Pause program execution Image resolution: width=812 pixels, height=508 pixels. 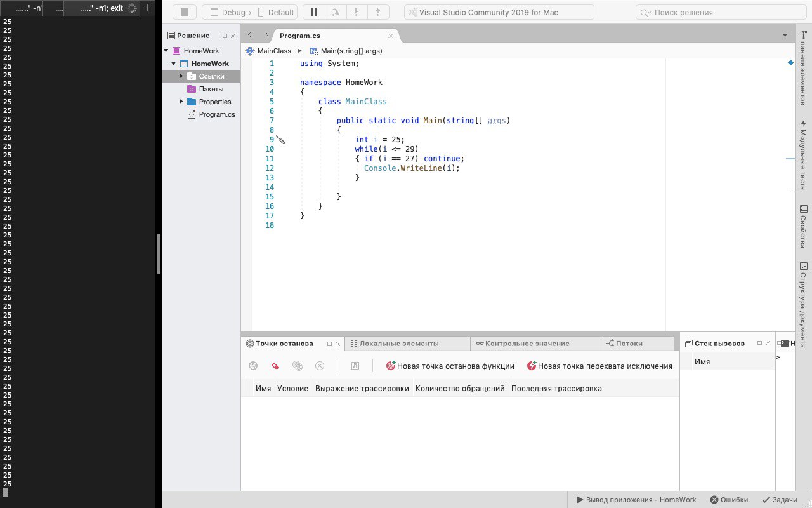point(313,12)
